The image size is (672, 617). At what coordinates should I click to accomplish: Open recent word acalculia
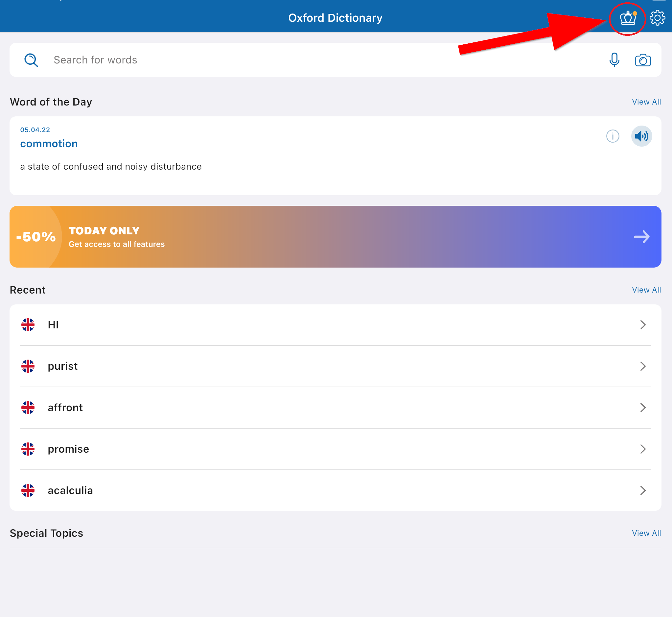(335, 490)
